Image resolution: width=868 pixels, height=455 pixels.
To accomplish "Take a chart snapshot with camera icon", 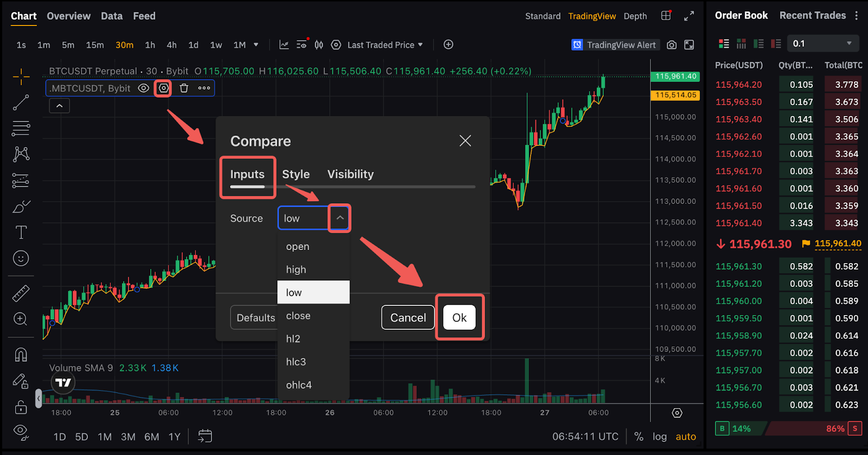I will pos(672,45).
